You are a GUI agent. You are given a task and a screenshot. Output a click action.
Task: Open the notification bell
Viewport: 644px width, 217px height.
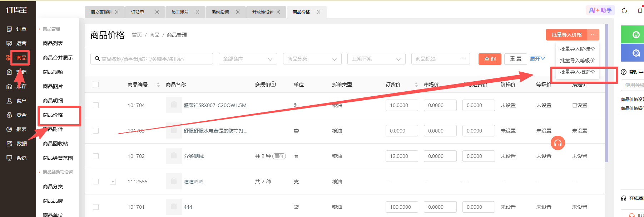(x=640, y=11)
